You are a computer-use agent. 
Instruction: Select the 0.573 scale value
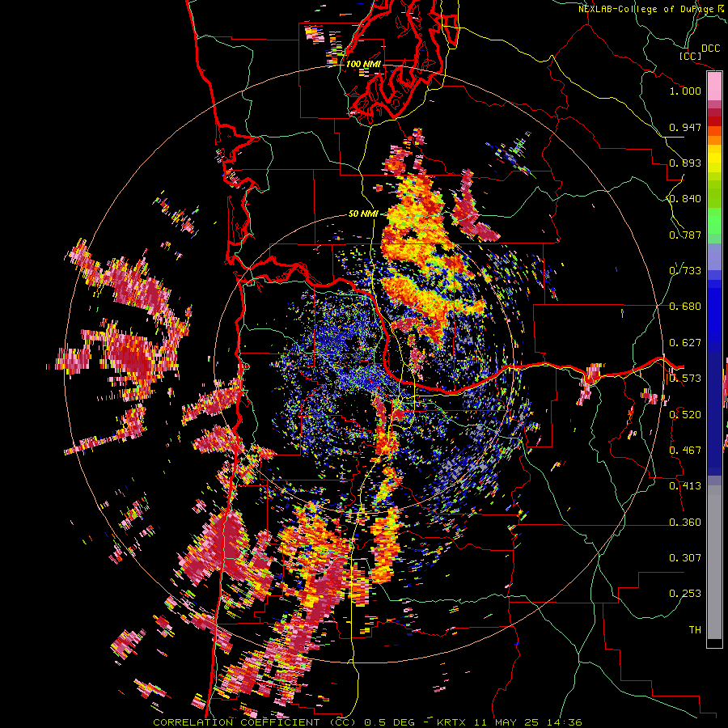[685, 379]
